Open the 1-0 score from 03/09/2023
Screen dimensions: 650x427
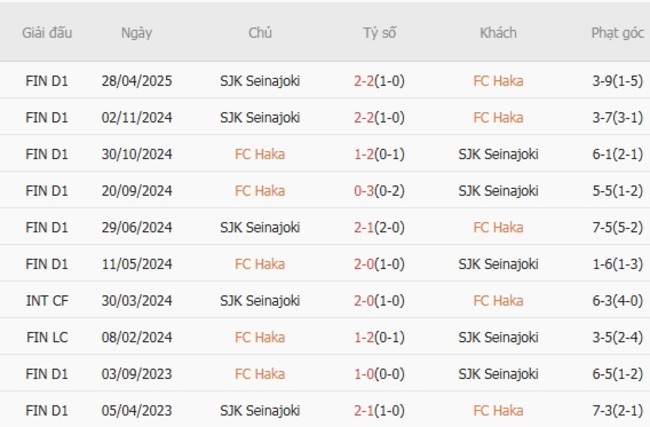click(x=379, y=373)
